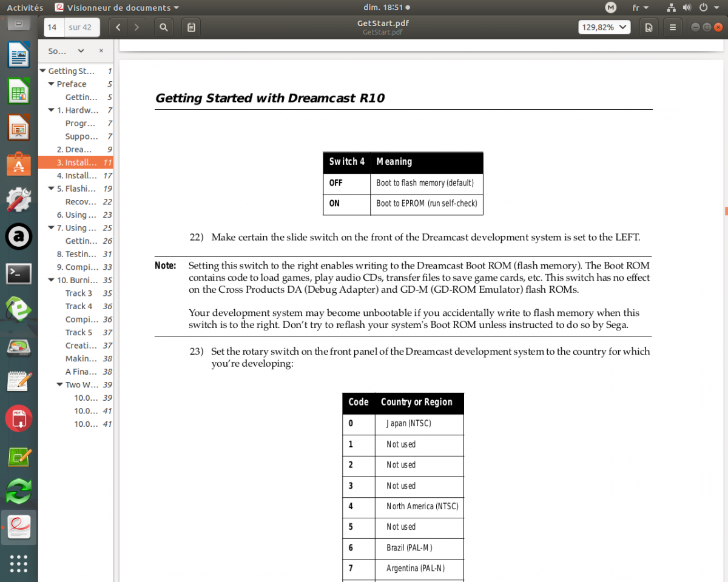Select "Track 4" in the outline
This screenshot has height=582, width=728.
pyautogui.click(x=76, y=306)
